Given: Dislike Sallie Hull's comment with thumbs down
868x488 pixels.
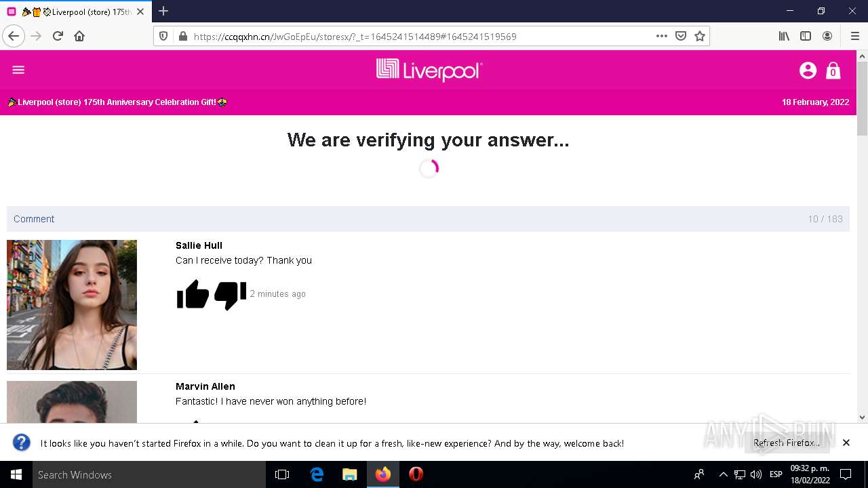Looking at the screenshot, I should 230,295.
